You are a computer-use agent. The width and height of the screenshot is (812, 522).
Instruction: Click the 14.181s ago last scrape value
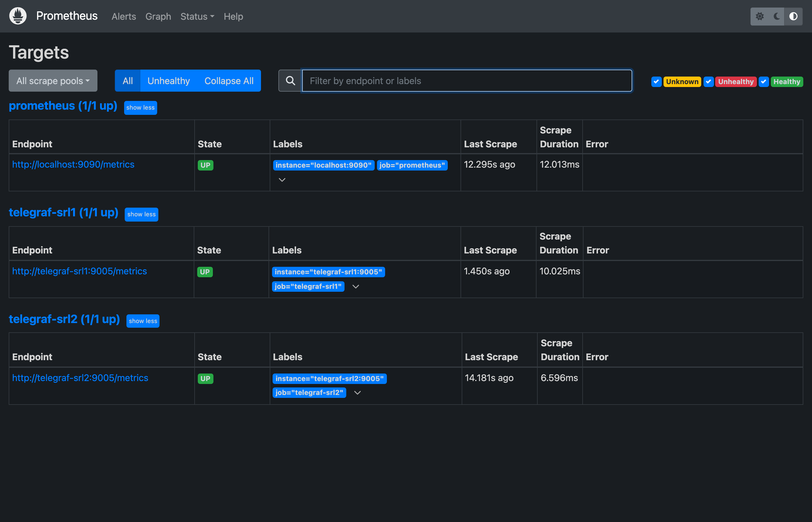coord(489,378)
